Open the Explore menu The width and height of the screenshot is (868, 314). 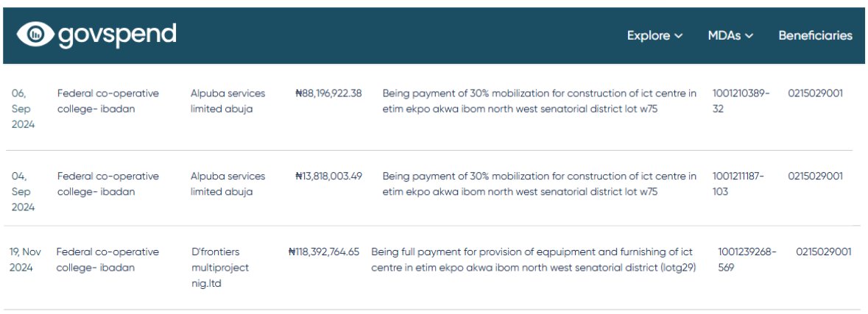pyautogui.click(x=649, y=35)
